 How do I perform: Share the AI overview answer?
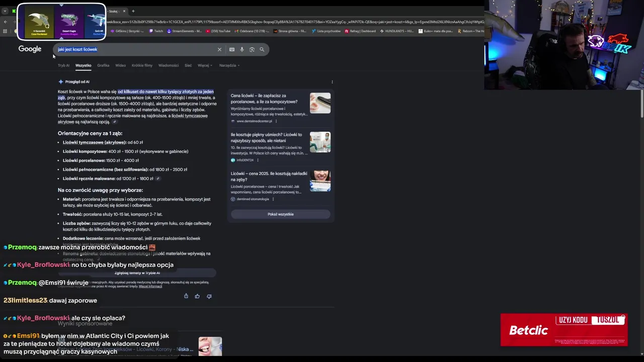click(x=186, y=296)
